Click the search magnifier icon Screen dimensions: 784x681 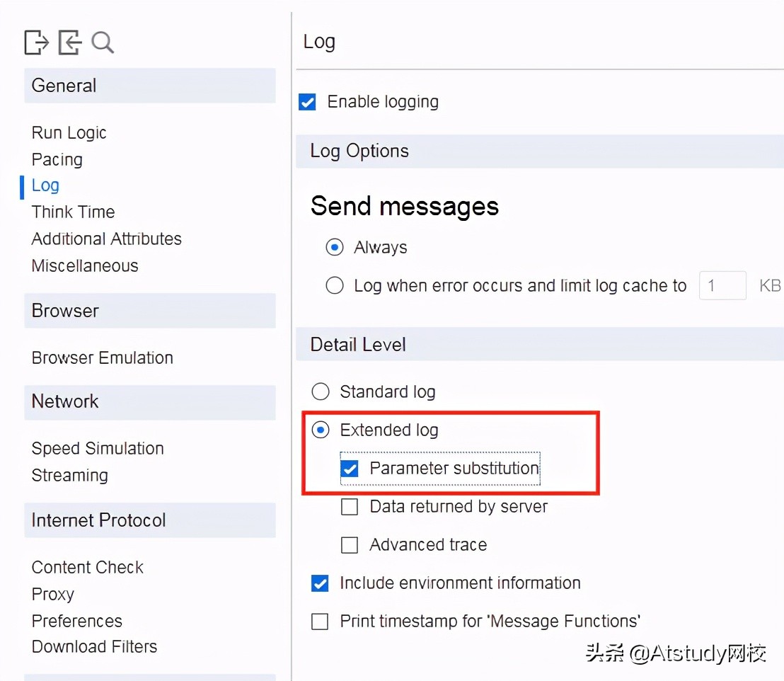pos(103,42)
